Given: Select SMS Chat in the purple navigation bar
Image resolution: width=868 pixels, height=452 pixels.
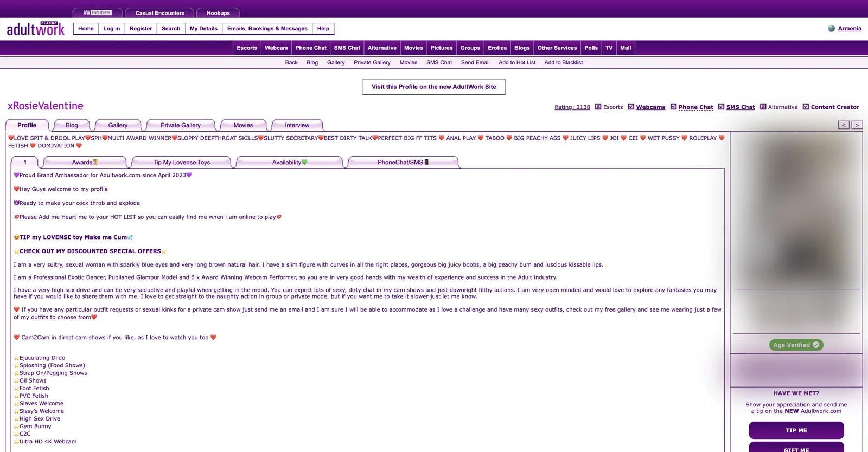Looking at the screenshot, I should 347,48.
